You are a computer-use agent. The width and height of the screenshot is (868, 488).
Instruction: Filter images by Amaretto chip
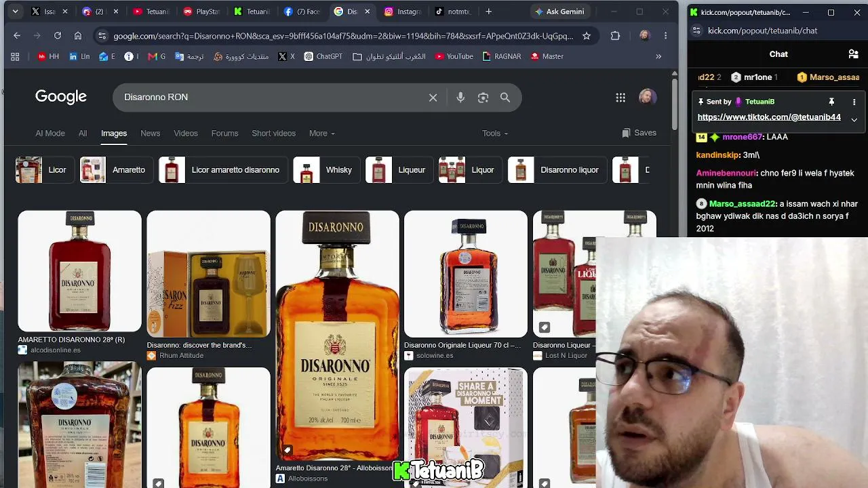tap(115, 170)
